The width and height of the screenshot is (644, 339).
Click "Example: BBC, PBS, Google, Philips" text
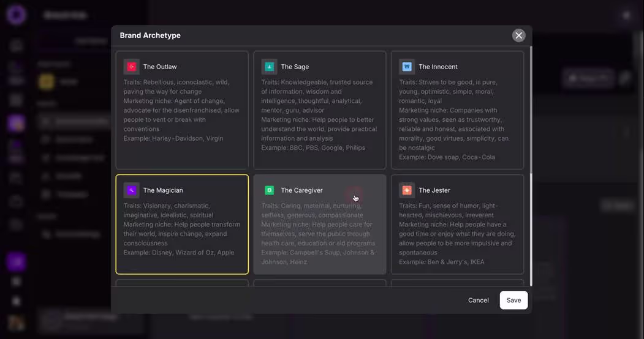(x=313, y=148)
